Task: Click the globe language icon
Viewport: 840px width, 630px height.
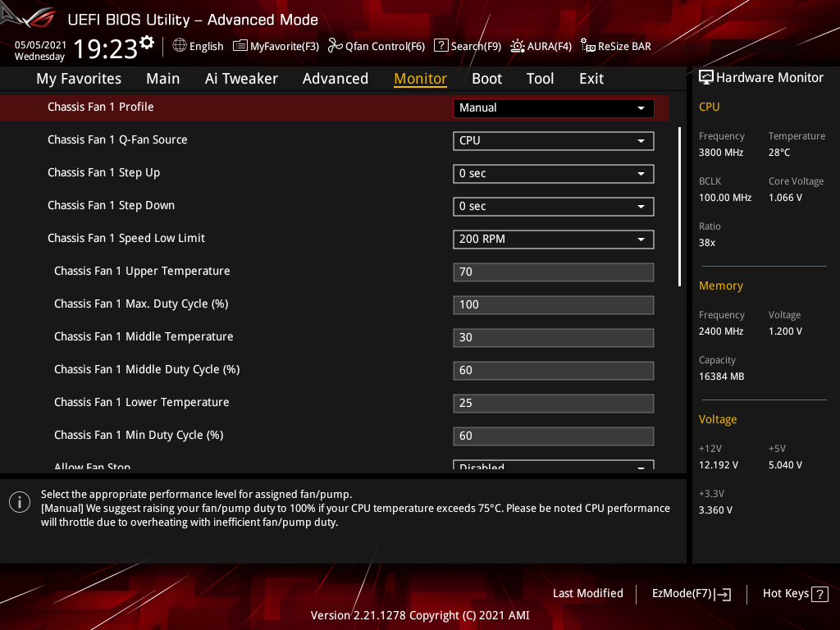Action: 180,46
